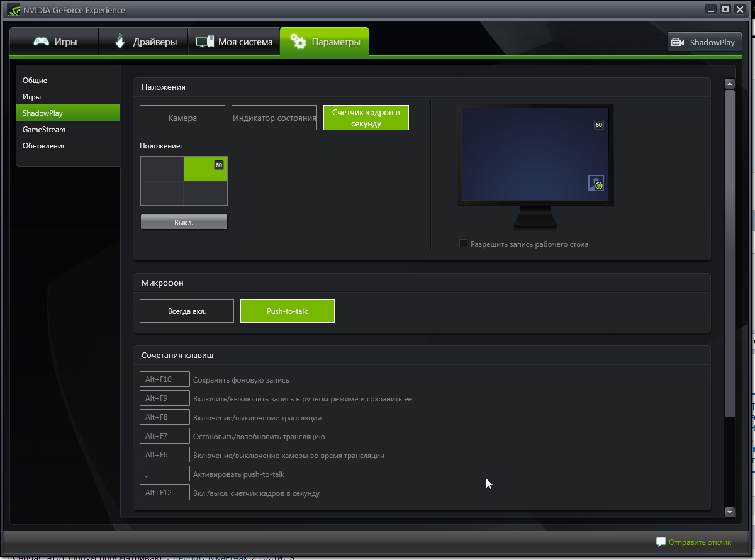Set position to bottom-left quadrant
This screenshot has height=560, width=755.
point(162,193)
